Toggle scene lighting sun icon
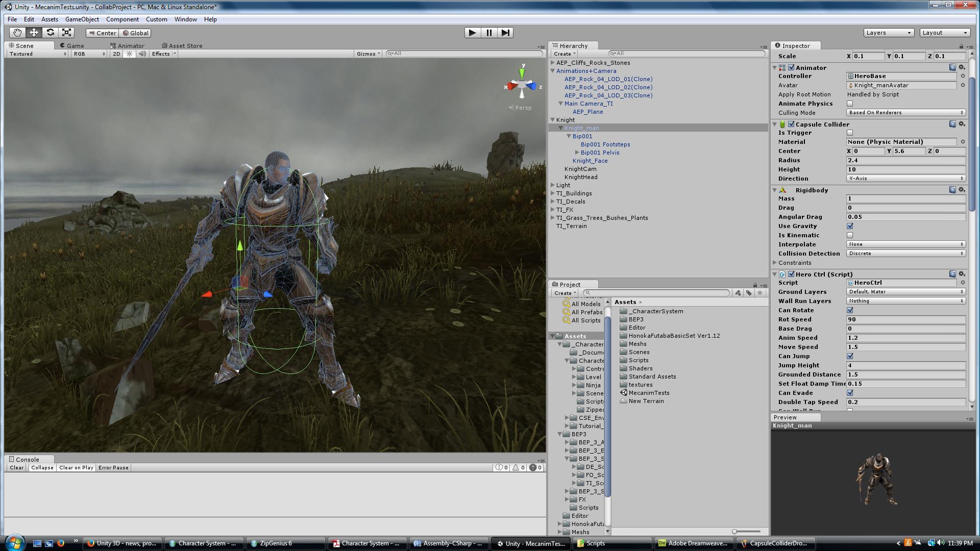The height and width of the screenshot is (551, 980). coord(129,54)
